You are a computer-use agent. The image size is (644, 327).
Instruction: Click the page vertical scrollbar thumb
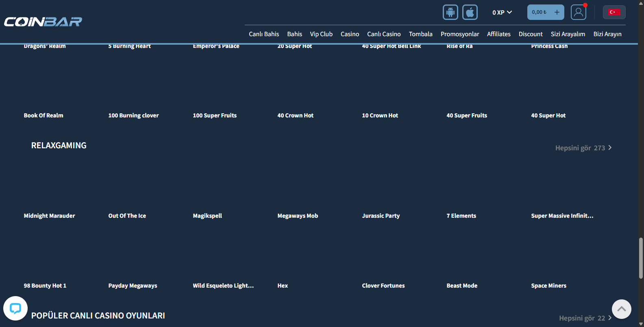[x=641, y=258]
